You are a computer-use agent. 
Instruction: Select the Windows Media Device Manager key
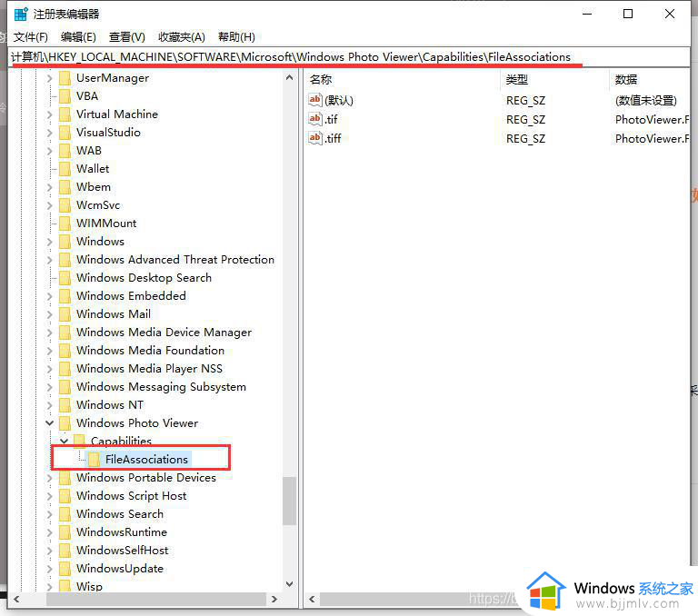(x=164, y=333)
